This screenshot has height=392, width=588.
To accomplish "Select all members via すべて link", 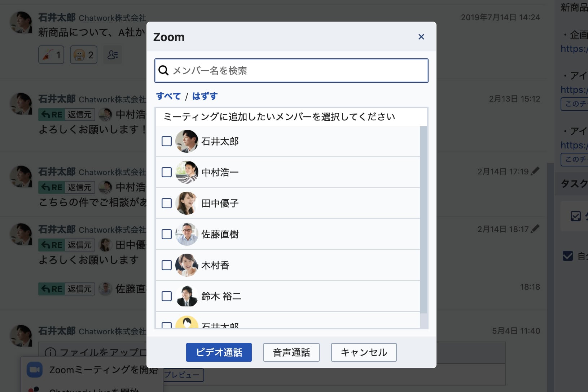I will 168,96.
